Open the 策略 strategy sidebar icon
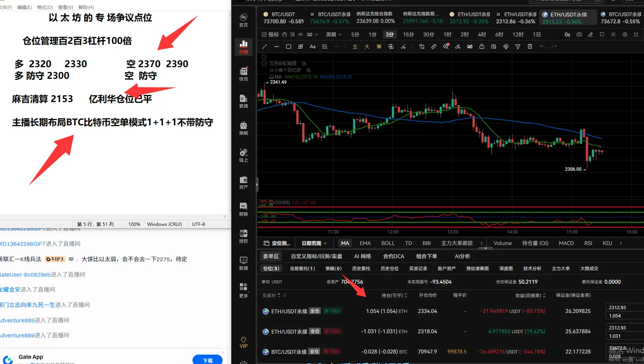Screen dimensions: 644x364 tap(244, 128)
